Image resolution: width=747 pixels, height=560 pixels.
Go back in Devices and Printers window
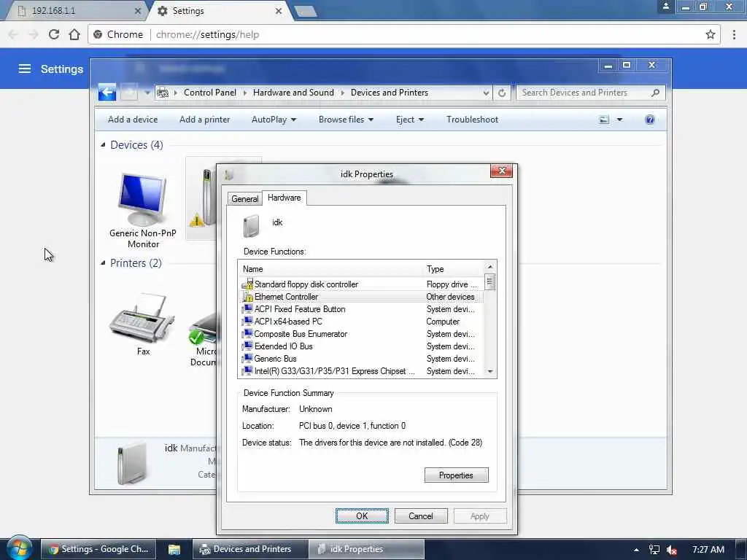107,92
